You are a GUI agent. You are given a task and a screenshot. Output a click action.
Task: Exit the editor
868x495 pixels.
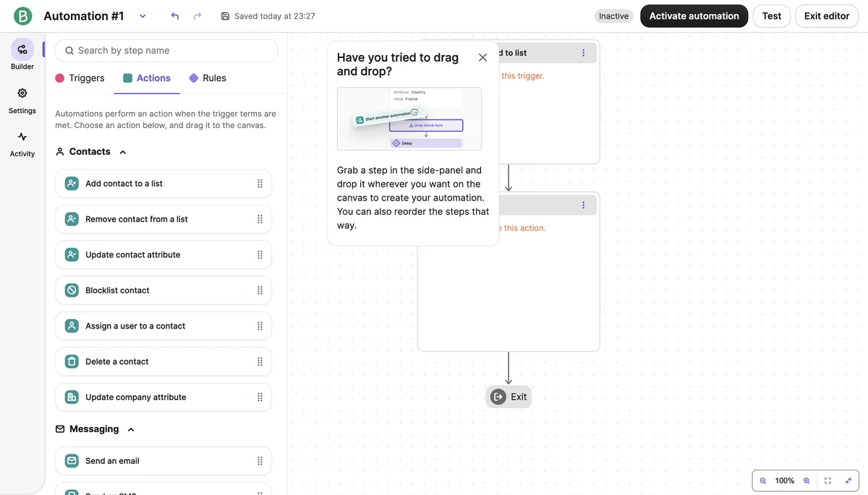coord(827,16)
